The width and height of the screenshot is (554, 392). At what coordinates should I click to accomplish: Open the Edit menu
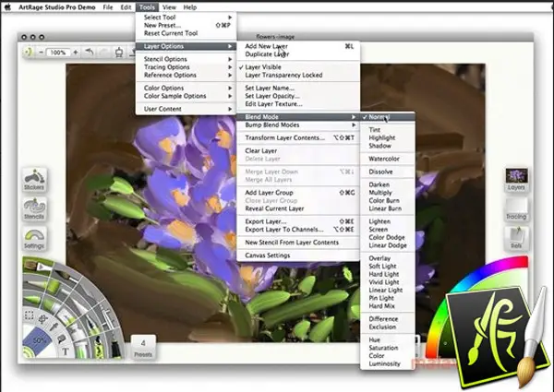tap(126, 7)
